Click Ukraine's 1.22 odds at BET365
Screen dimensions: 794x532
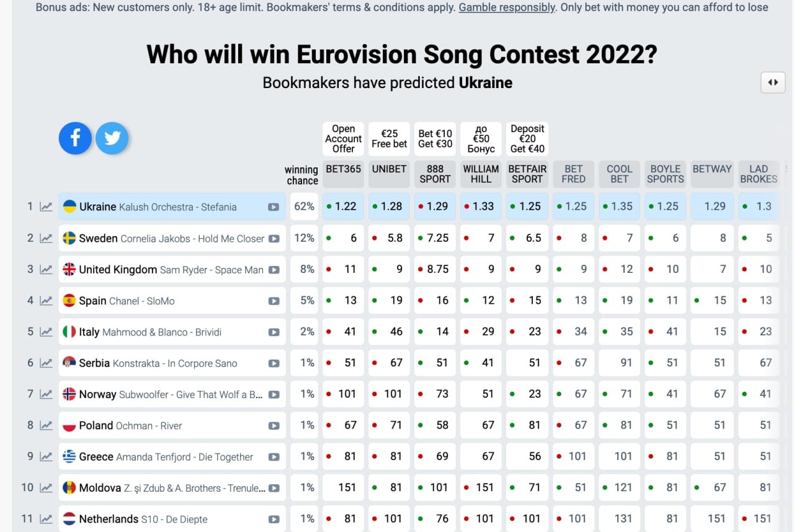(x=343, y=206)
